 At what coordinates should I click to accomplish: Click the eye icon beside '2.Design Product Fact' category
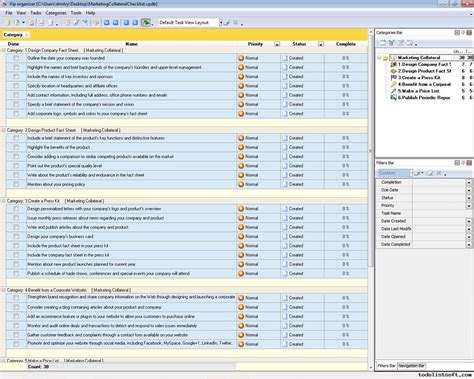click(393, 71)
